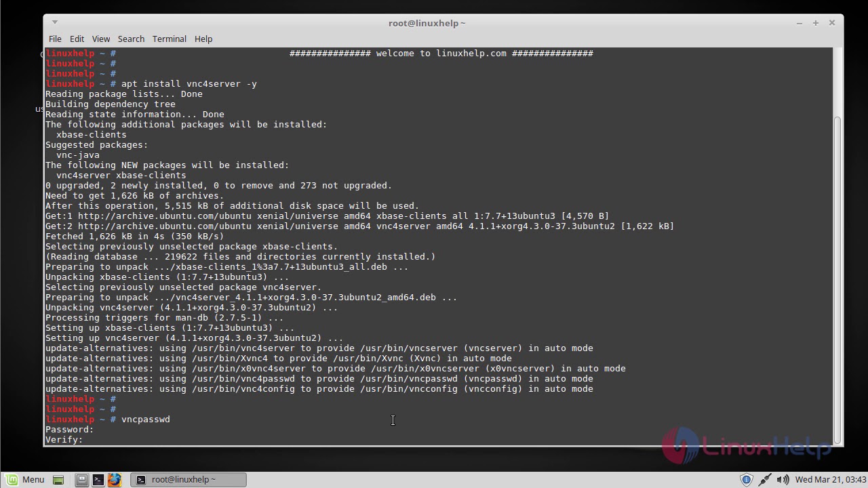Open the volume control tray icon

pos(783,480)
